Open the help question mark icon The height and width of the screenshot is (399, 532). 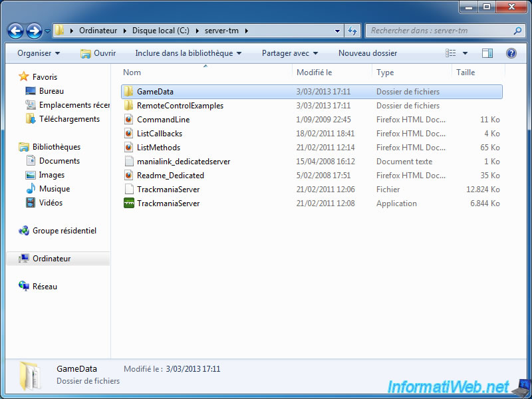(x=511, y=53)
